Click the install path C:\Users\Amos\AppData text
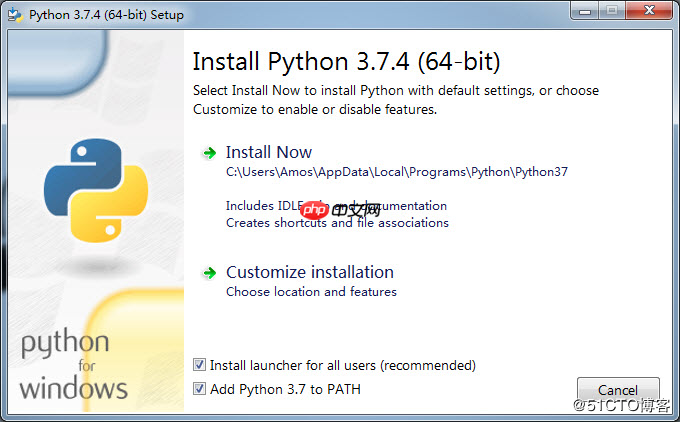Viewport: 680px width, 422px height. coord(397,172)
